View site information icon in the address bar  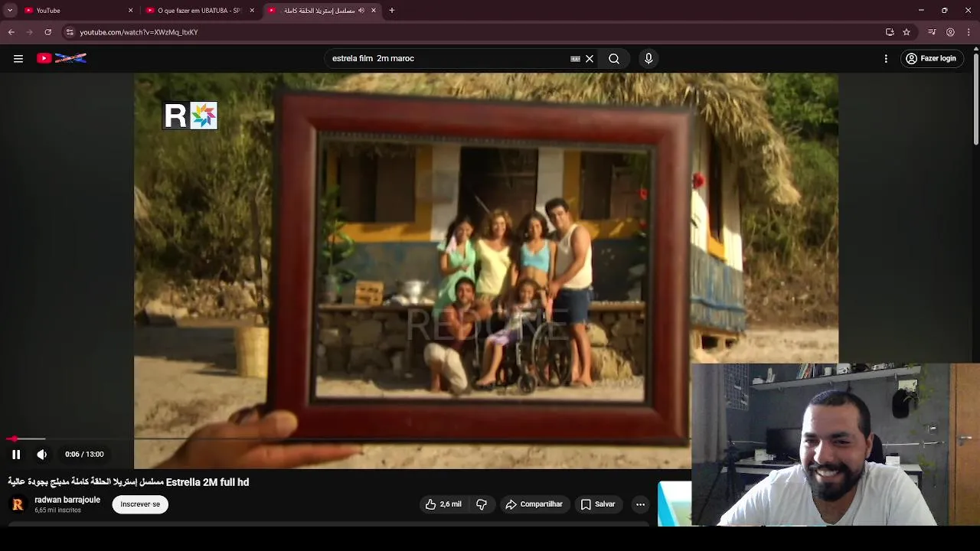70,32
